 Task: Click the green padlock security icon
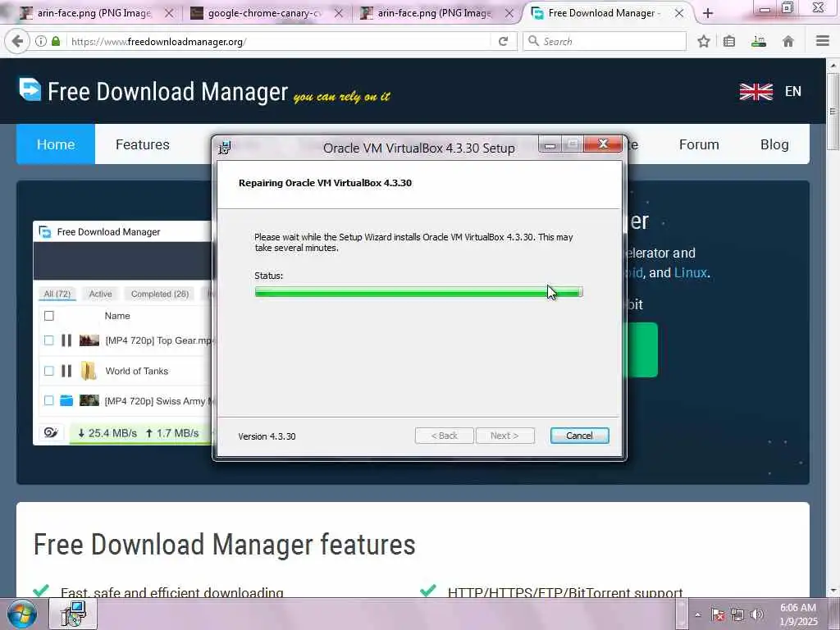tap(56, 41)
